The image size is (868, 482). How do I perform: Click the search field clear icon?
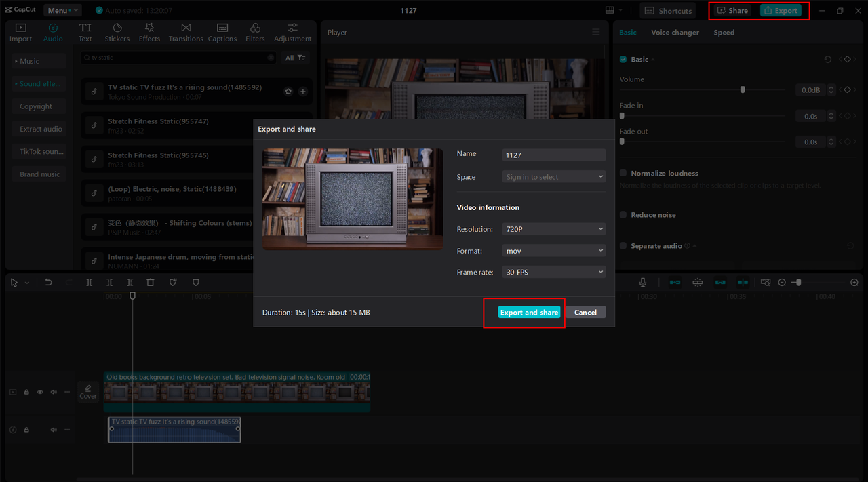pyautogui.click(x=271, y=58)
